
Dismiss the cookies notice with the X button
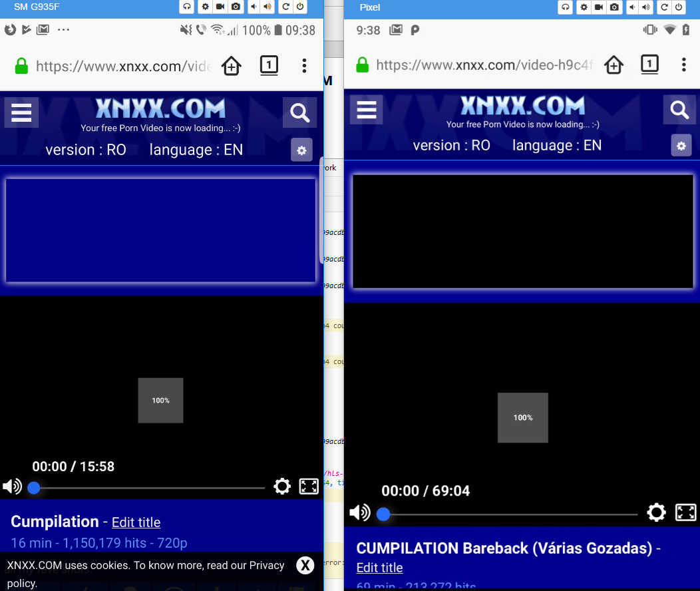305,565
